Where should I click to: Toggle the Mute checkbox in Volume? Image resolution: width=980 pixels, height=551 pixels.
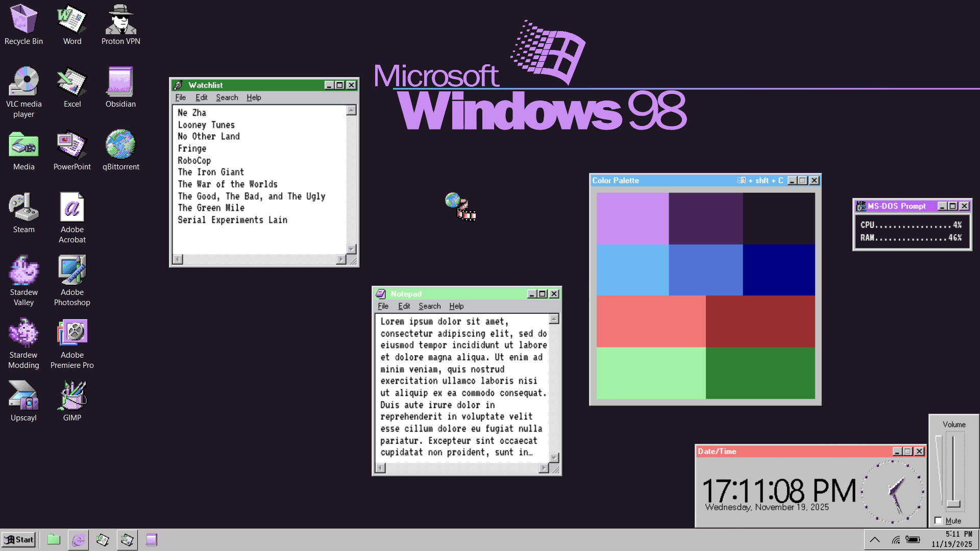938,520
